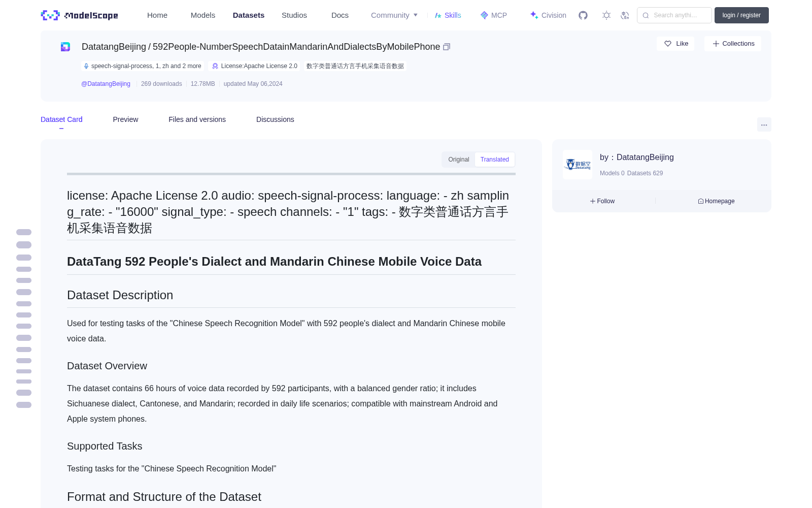
Task: Click the house icon beside Homepage
Action: (x=701, y=201)
